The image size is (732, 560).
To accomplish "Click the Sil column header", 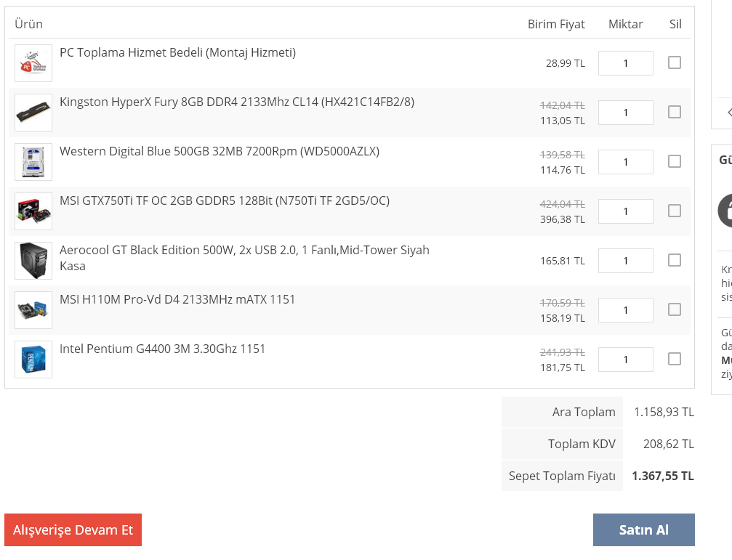I will pyautogui.click(x=675, y=24).
